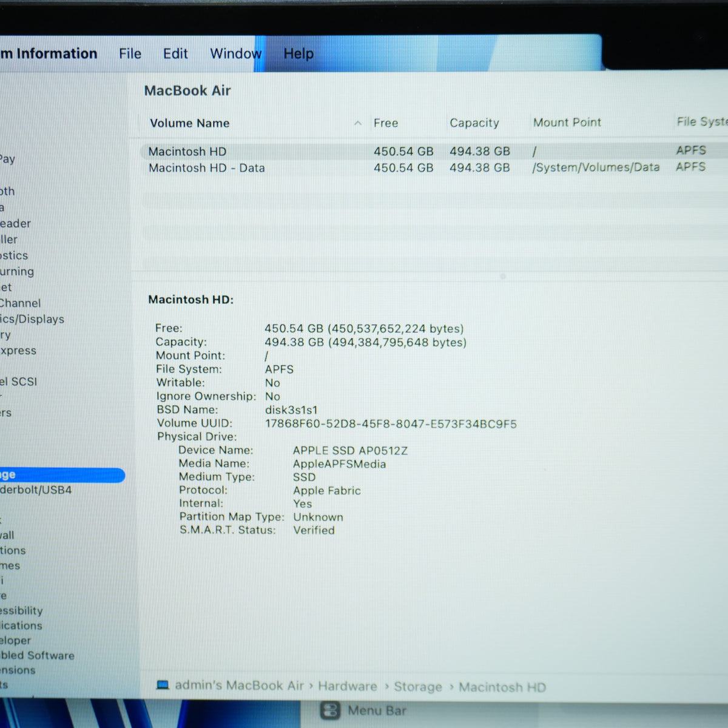Open the Edit menu
Image resolution: width=728 pixels, height=728 pixels.
pyautogui.click(x=175, y=54)
